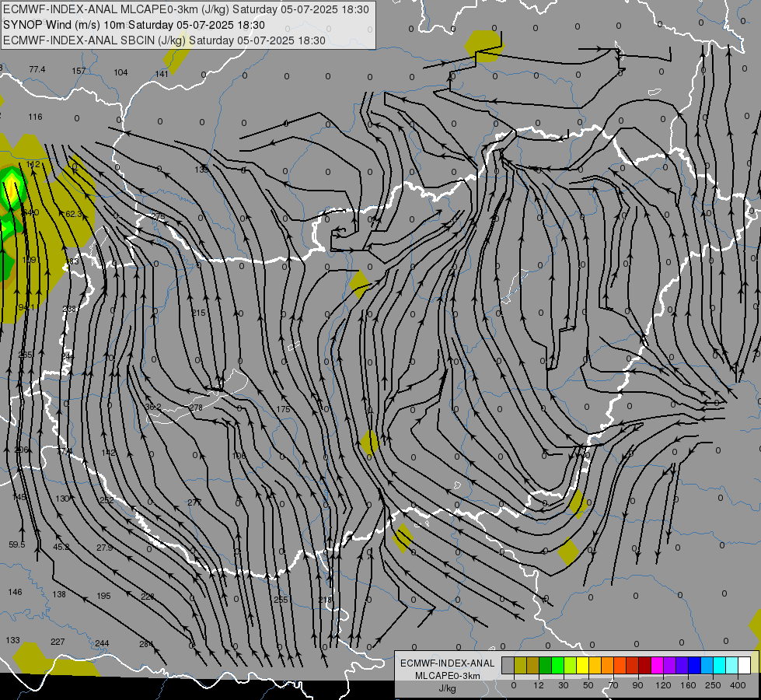Click the '400' tick label on color scale
This screenshot has height=700, width=761.
tap(738, 685)
